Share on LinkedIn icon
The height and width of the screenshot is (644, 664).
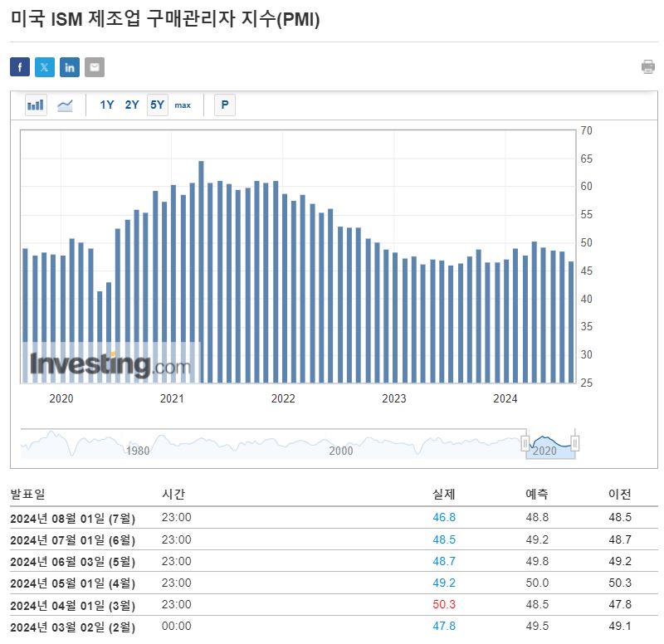pos(70,67)
